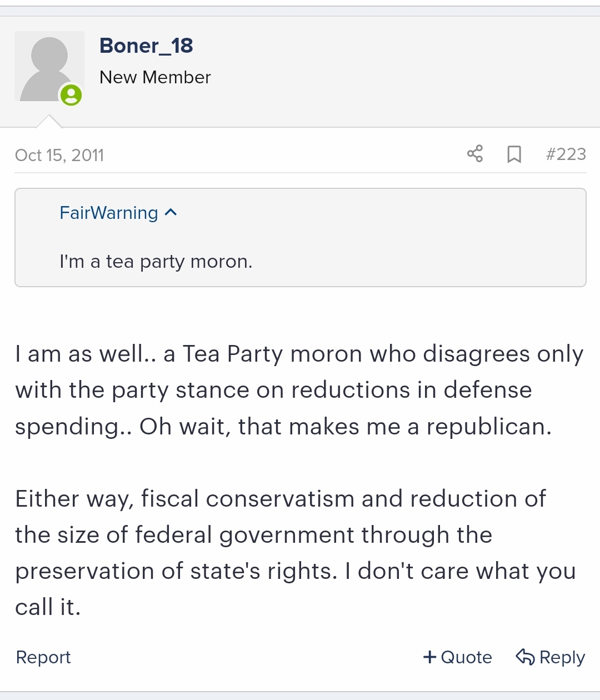Click the green online status badge
The image size is (600, 700).
71,95
